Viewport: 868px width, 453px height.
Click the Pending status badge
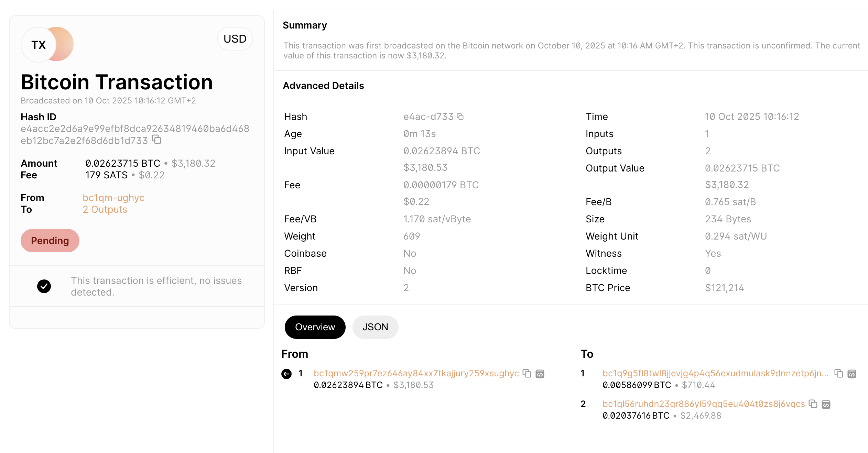tap(50, 241)
